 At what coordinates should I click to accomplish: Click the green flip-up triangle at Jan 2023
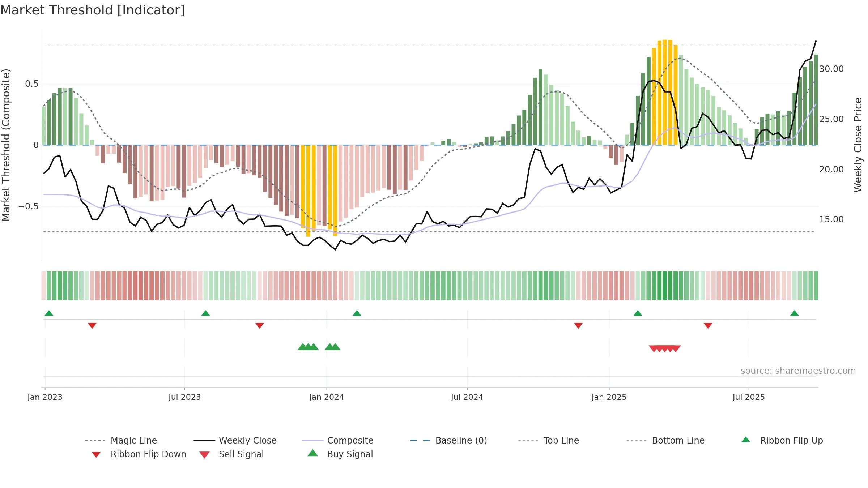point(49,313)
